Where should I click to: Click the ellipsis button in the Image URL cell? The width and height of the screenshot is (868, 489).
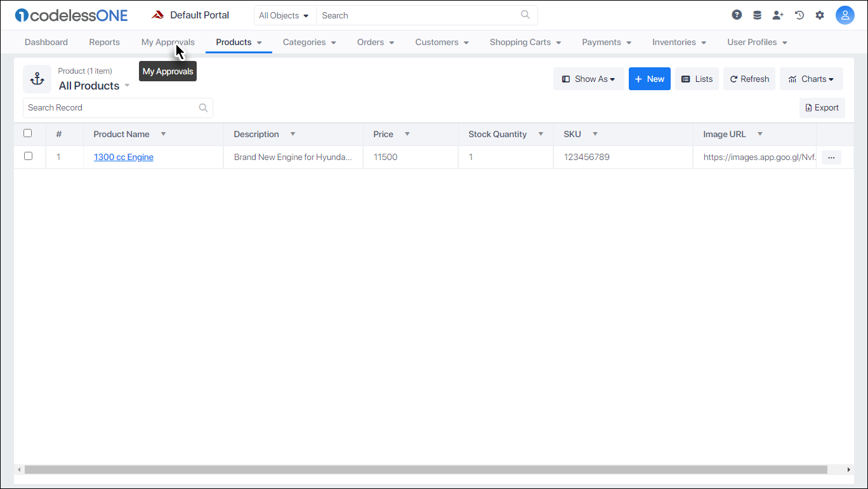point(831,157)
